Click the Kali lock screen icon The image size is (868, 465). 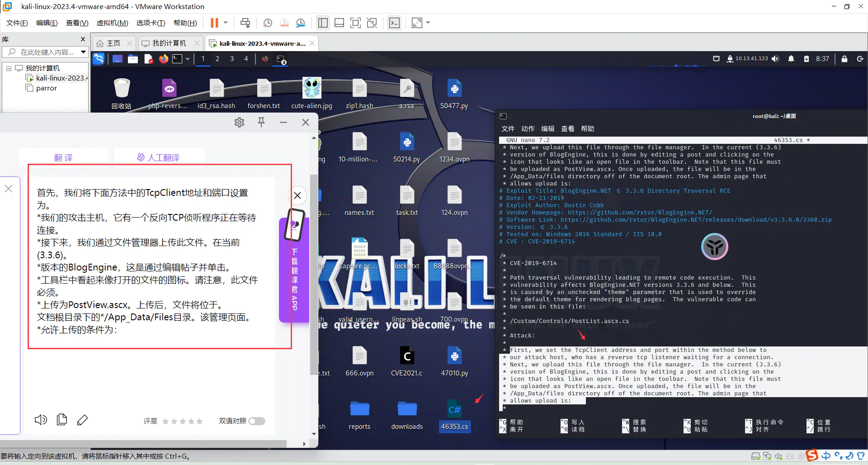(x=844, y=59)
